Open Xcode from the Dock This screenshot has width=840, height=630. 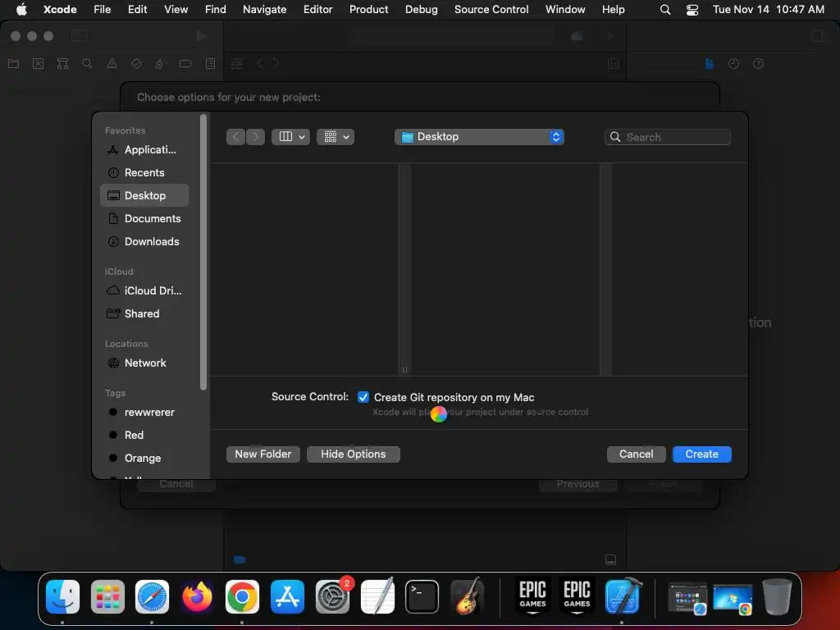[x=623, y=596]
